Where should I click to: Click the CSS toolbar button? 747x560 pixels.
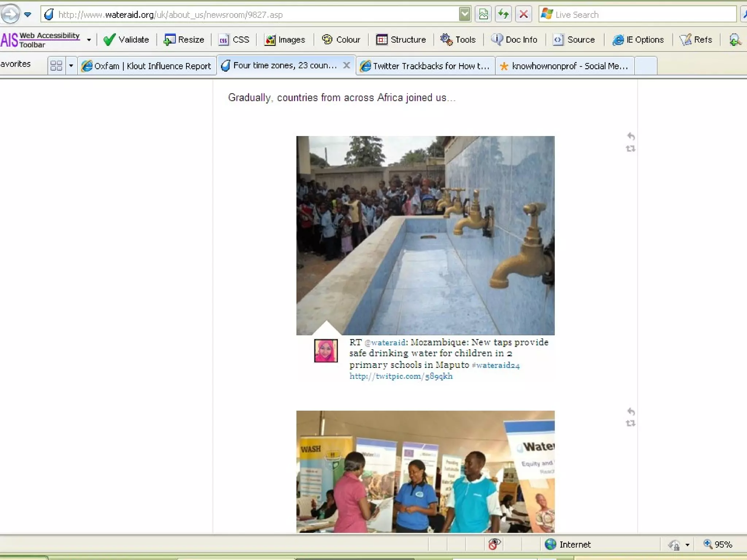click(x=234, y=39)
